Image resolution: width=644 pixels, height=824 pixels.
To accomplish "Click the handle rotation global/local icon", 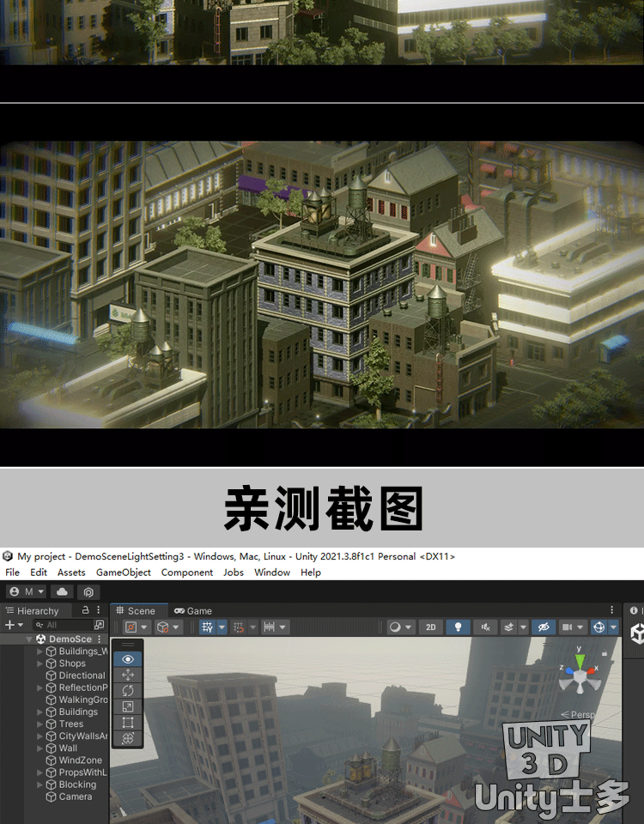I will pyautogui.click(x=163, y=627).
